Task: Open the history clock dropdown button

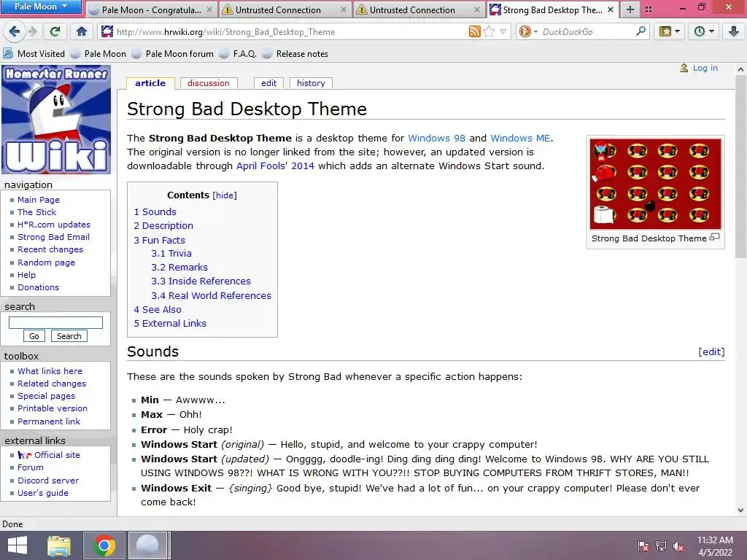Action: (x=704, y=32)
